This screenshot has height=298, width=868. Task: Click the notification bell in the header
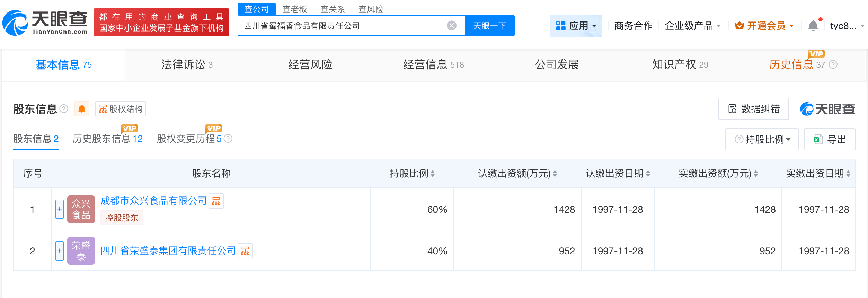[813, 26]
